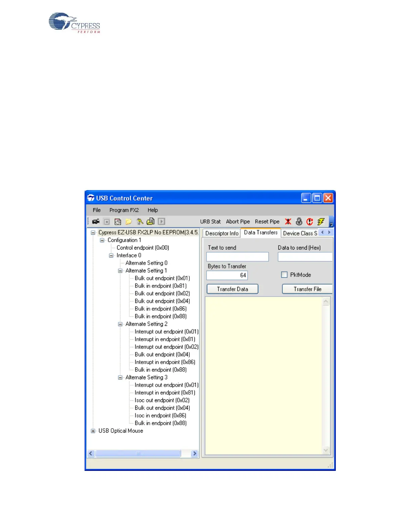The height and width of the screenshot is (532, 411).
Task: Open the Help menu
Action: click(153, 210)
